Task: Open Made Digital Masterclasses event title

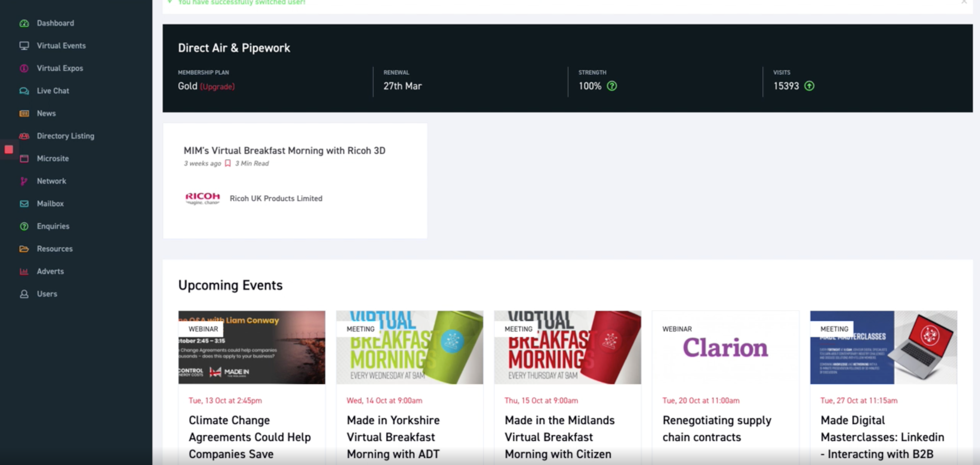Action: [882, 437]
